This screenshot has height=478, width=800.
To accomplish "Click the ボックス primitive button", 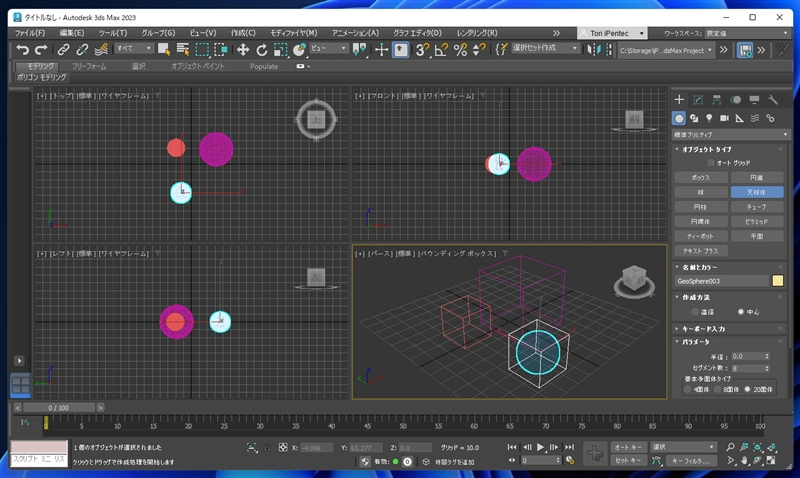I will click(701, 178).
